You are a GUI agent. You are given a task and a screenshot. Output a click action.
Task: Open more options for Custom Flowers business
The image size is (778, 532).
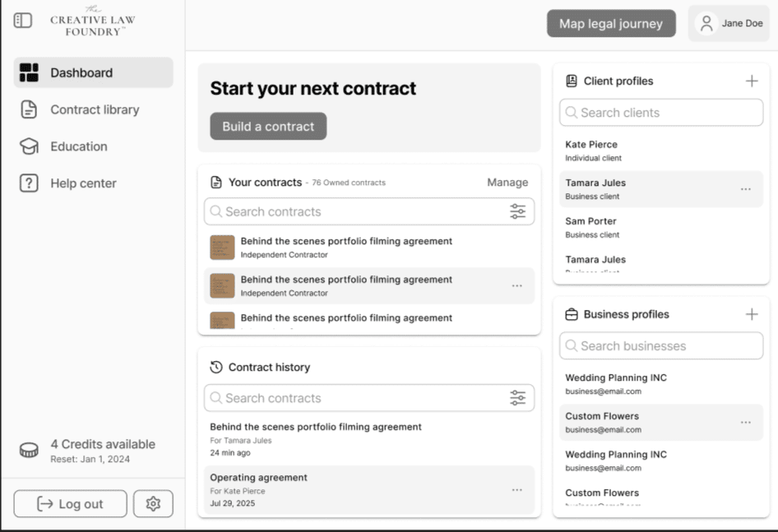pyautogui.click(x=745, y=423)
